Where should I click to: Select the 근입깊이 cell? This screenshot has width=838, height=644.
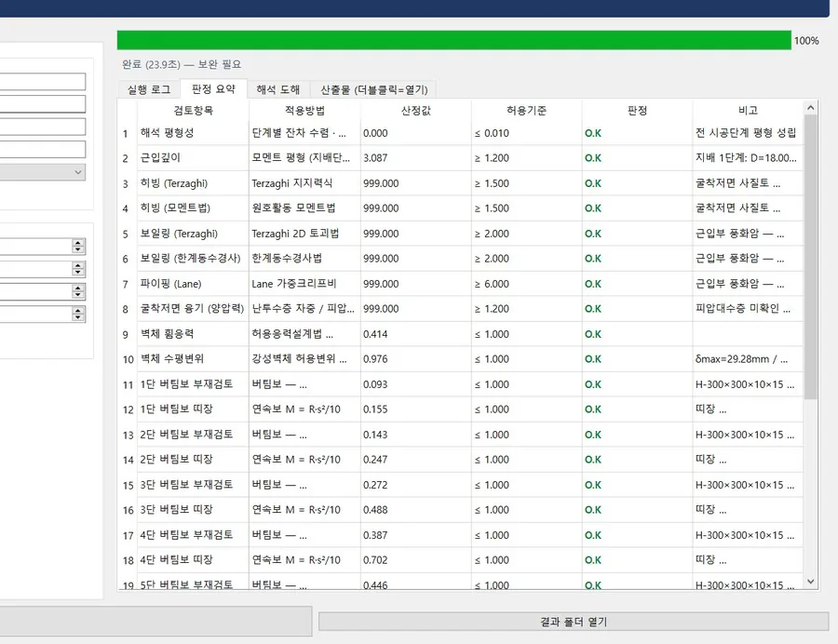(x=193, y=158)
